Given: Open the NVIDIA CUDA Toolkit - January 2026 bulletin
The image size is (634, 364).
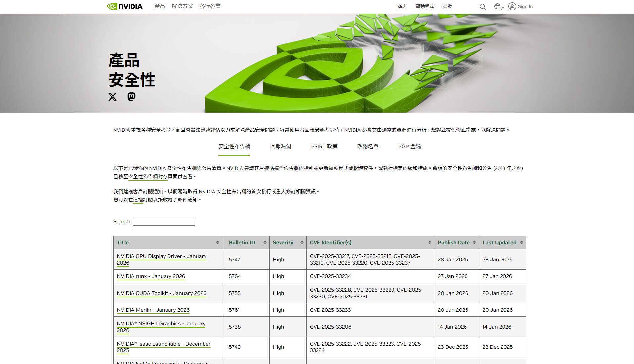Looking at the screenshot, I should [x=161, y=293].
